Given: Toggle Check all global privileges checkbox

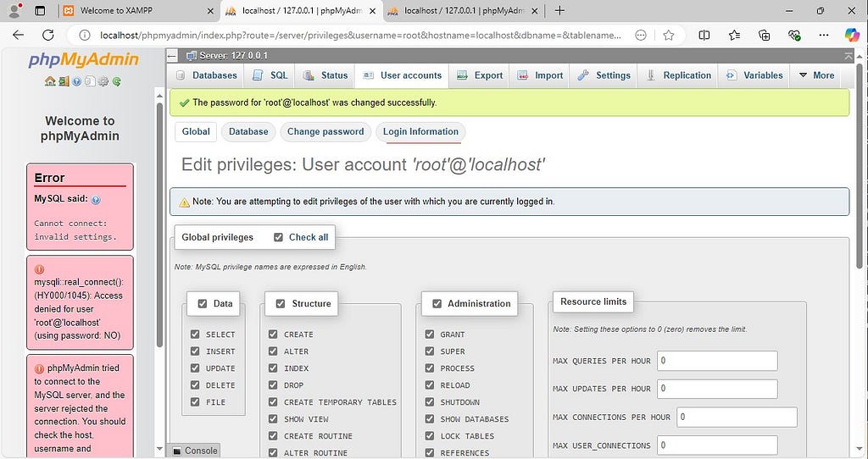Looking at the screenshot, I should (278, 237).
